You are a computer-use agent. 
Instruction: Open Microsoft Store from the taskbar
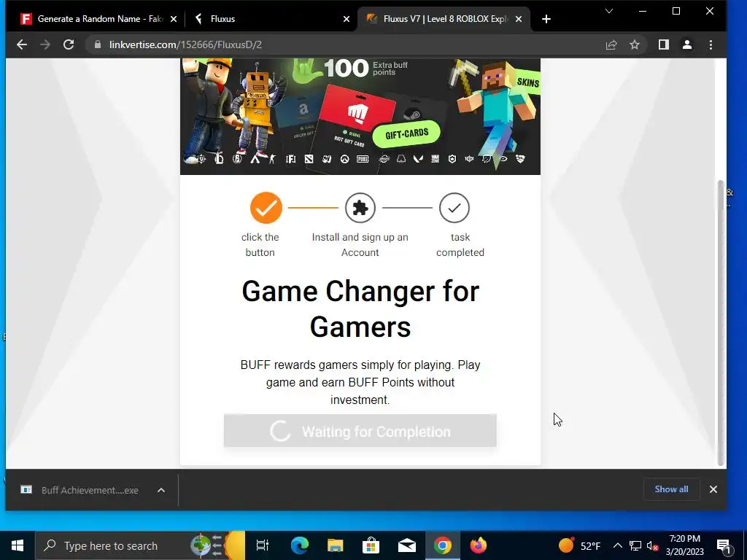371,545
